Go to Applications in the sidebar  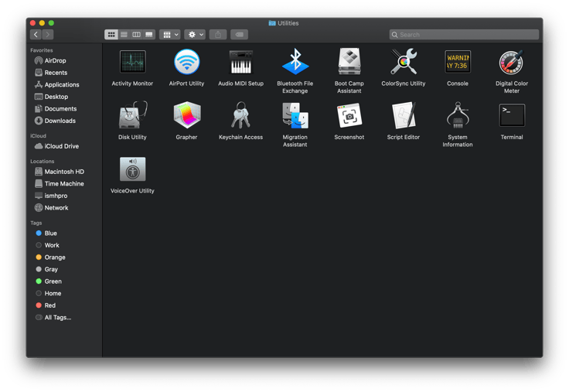[x=57, y=84]
